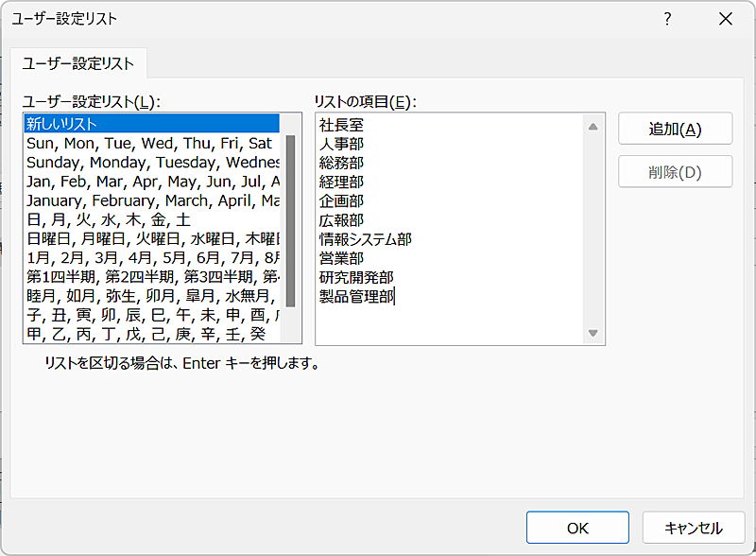
Task: Select the 第1四半期 quarters list entry
Action: click(151, 276)
